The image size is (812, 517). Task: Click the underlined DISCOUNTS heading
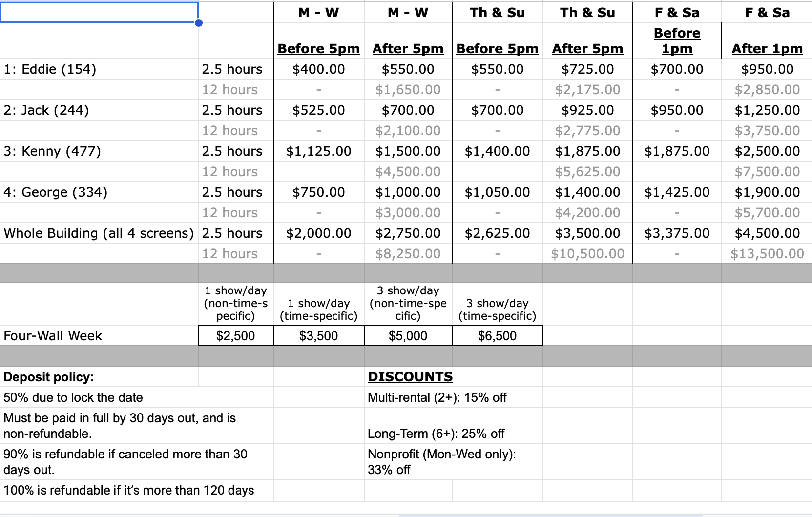coord(410,377)
